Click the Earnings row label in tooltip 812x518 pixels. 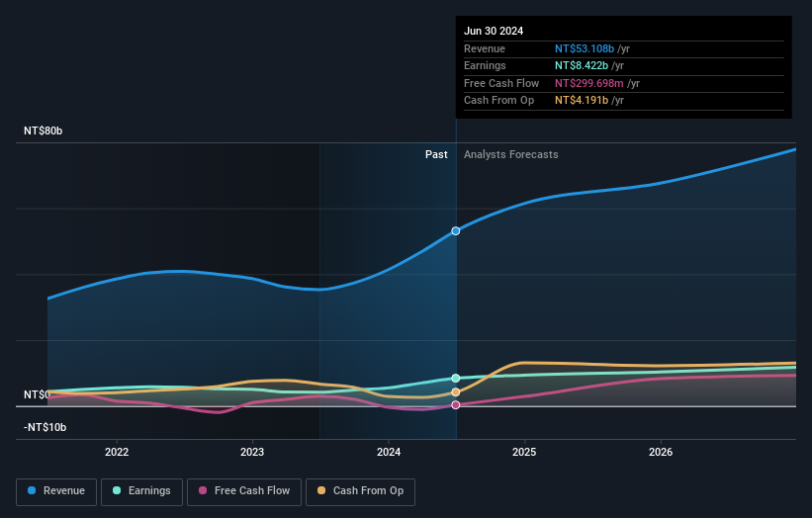click(x=485, y=65)
